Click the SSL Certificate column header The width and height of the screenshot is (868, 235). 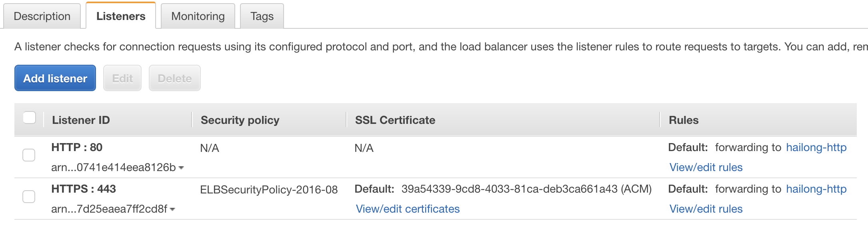click(395, 120)
